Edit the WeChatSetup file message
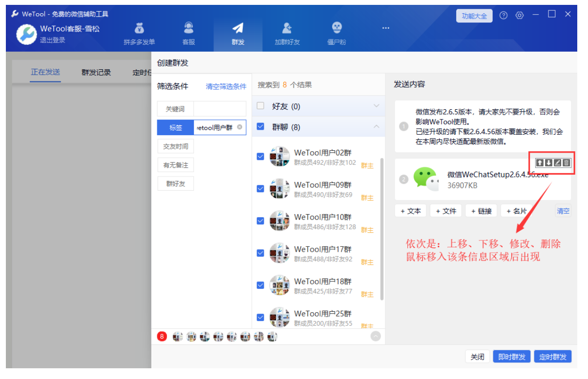Viewport: 588px width, 379px height. click(x=557, y=163)
